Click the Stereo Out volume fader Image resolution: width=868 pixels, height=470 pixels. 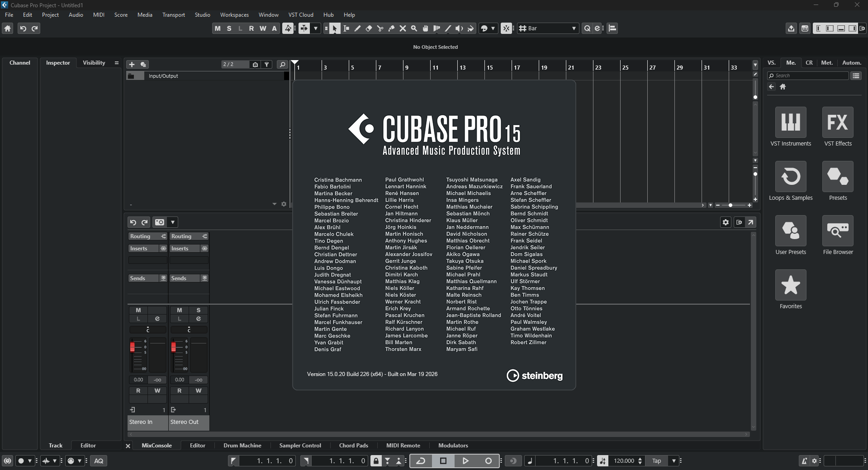174,347
